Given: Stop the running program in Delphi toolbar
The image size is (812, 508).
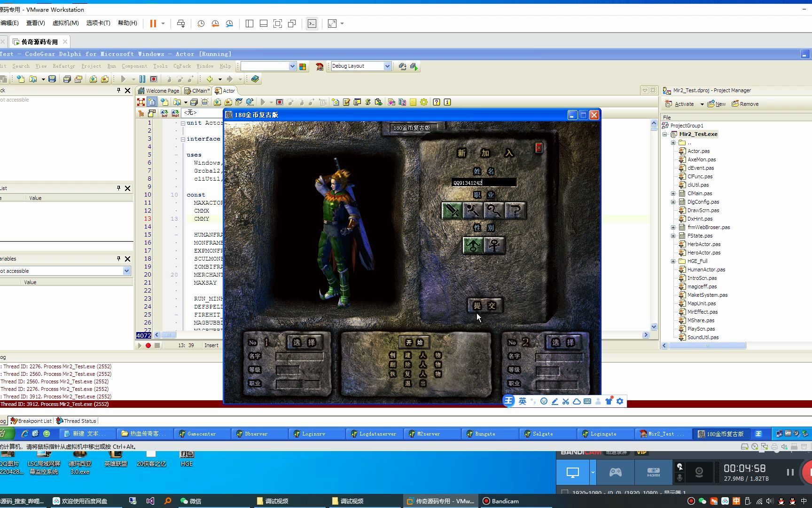Looking at the screenshot, I should point(153,79).
